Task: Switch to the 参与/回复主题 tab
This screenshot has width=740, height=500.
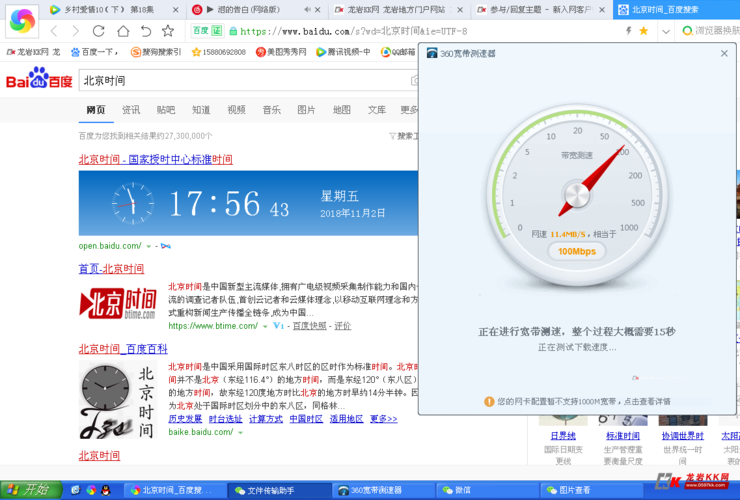Action: coord(540,9)
